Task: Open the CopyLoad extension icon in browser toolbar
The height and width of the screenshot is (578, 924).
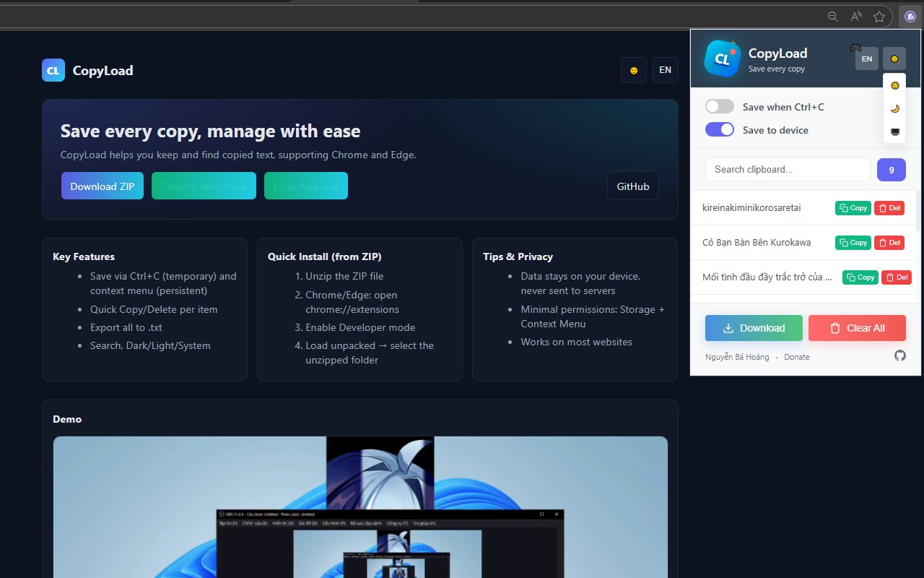Action: pos(910,16)
